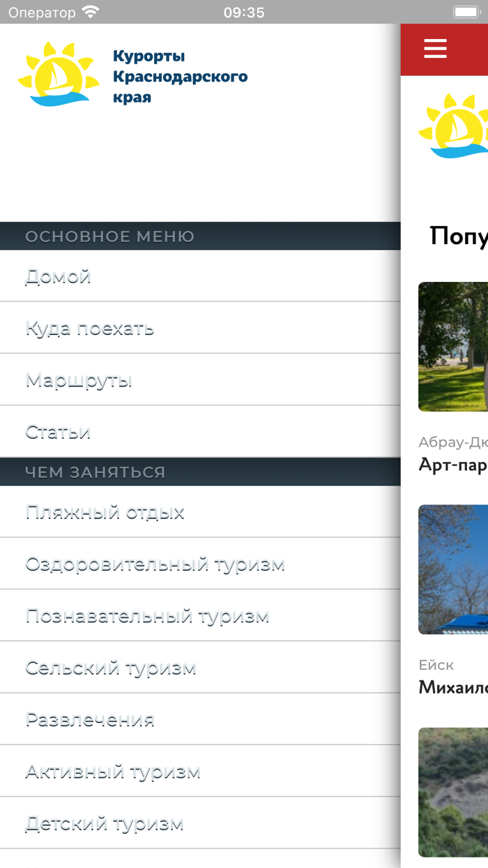Tap the Абрау-Дю location label

pyautogui.click(x=453, y=442)
